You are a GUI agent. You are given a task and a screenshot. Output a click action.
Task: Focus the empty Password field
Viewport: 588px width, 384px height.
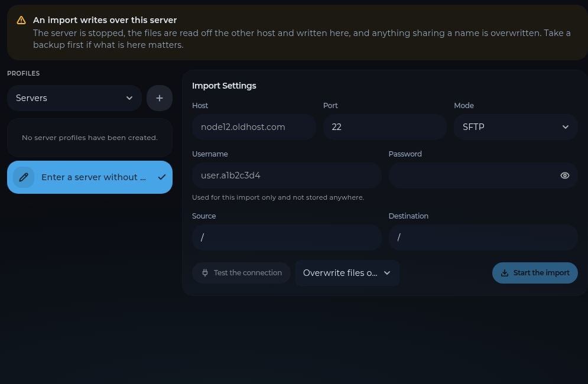pyautogui.click(x=483, y=175)
